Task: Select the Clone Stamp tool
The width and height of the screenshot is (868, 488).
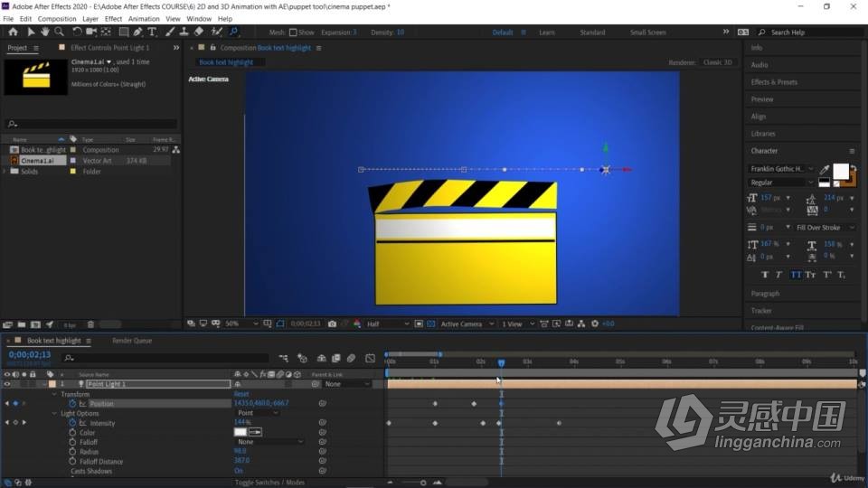Action: click(x=184, y=33)
